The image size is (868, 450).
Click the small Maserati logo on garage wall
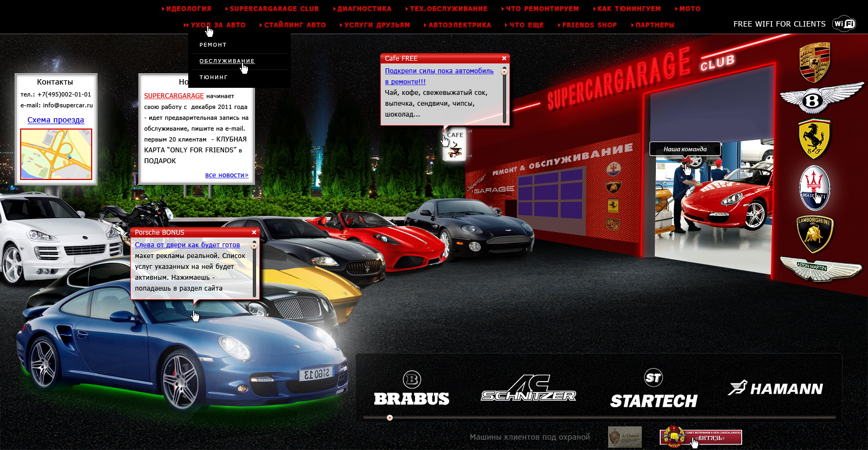614,169
